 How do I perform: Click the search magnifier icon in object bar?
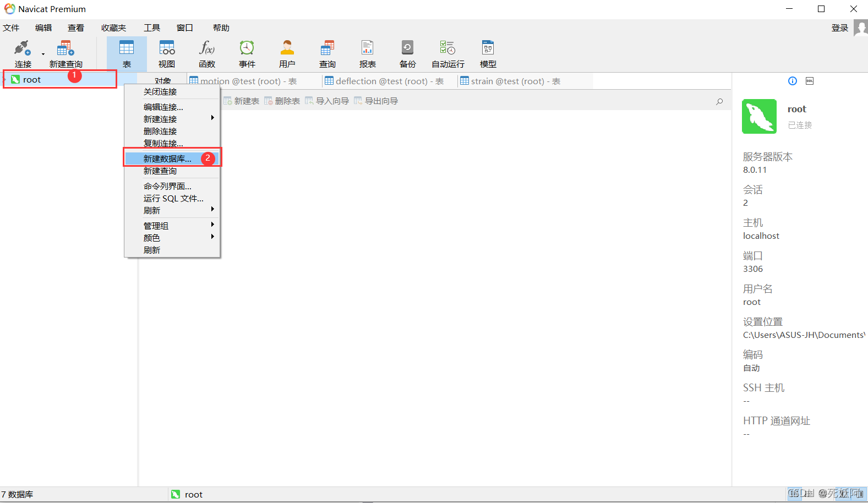[719, 101]
